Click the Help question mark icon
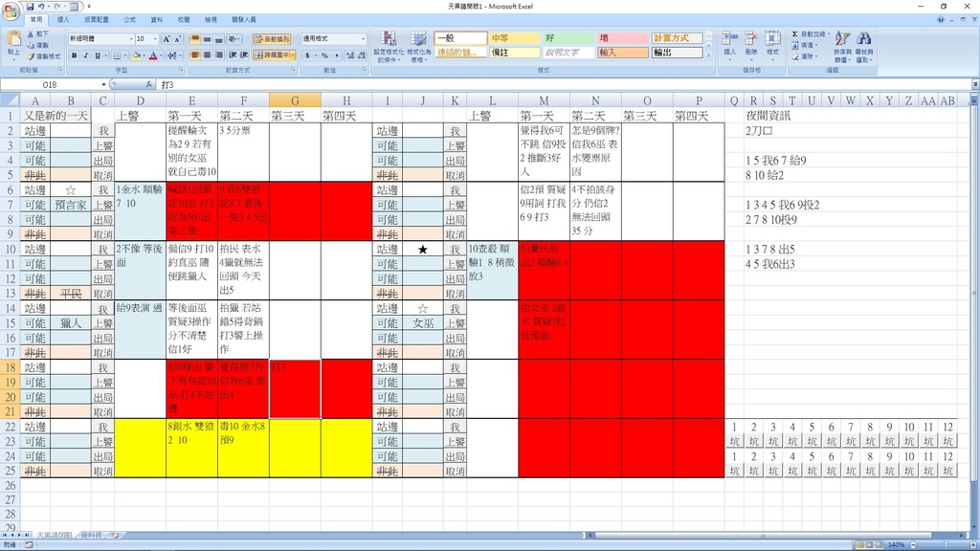The image size is (980, 551). click(941, 19)
